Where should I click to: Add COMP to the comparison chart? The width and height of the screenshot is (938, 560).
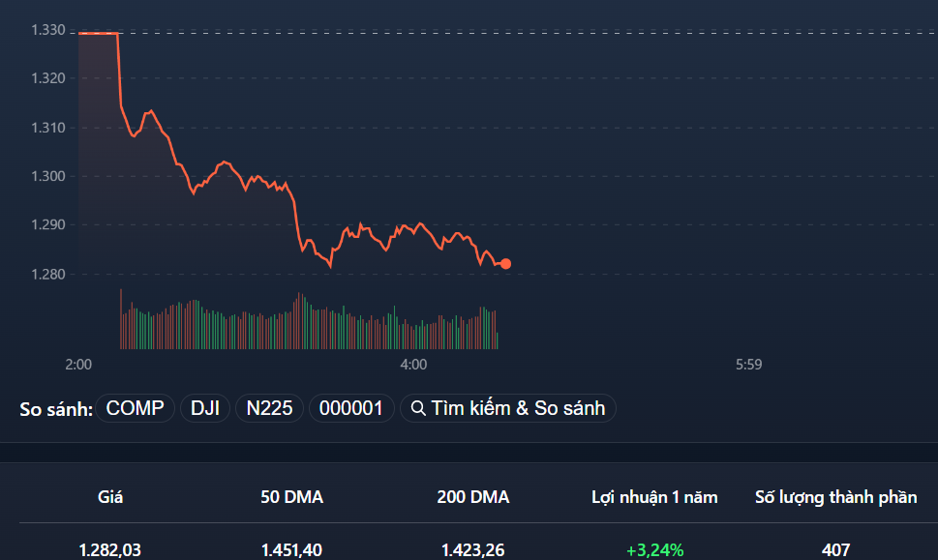136,407
